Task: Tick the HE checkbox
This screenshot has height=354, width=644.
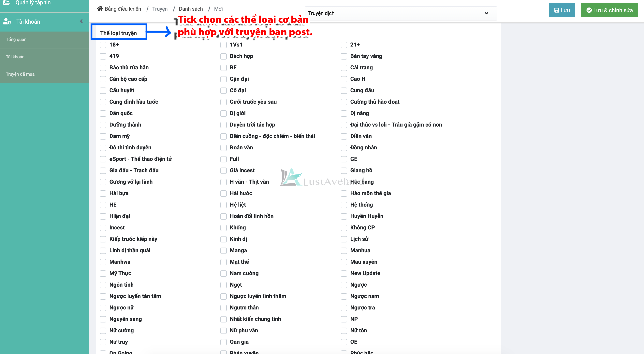Action: 103,205
